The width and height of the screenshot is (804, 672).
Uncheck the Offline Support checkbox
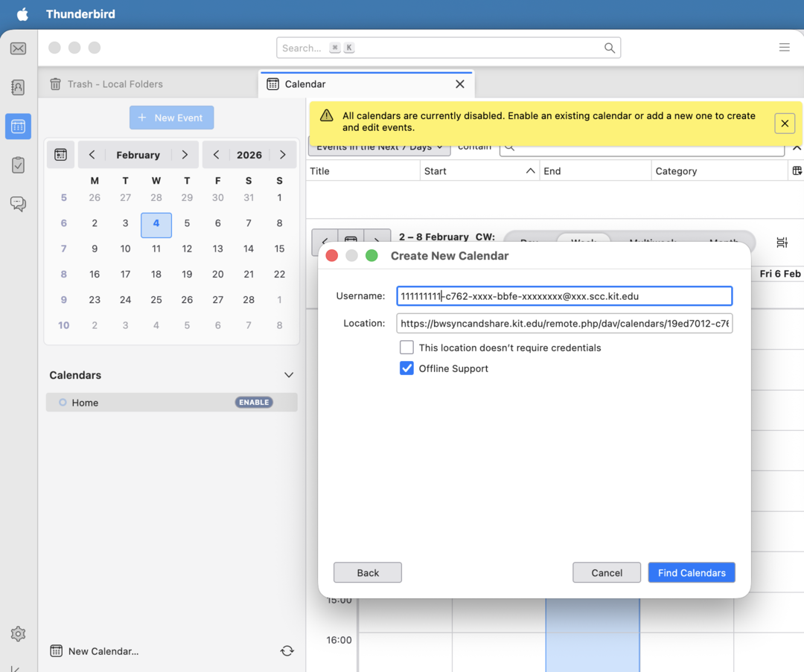[406, 368]
